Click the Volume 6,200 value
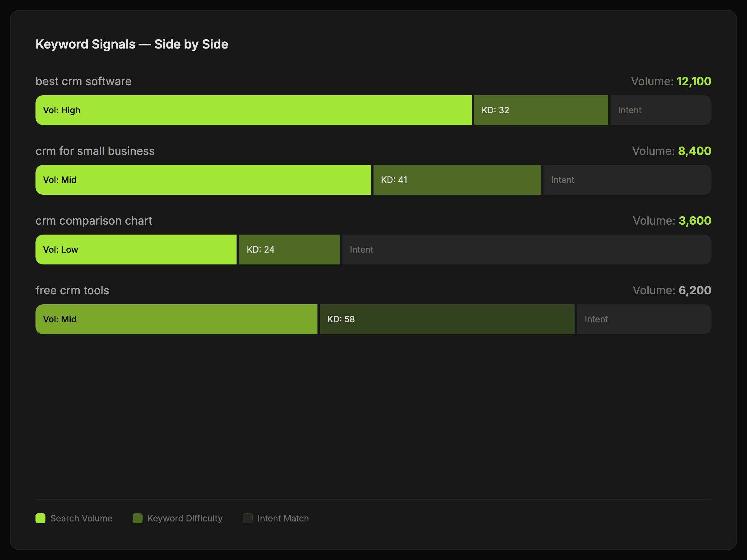747x560 pixels. coord(694,290)
